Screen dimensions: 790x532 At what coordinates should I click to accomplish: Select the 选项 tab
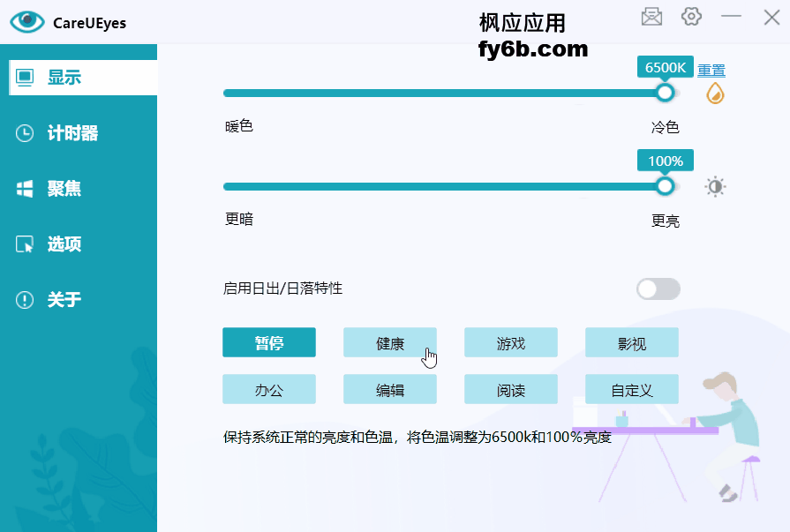coord(79,244)
